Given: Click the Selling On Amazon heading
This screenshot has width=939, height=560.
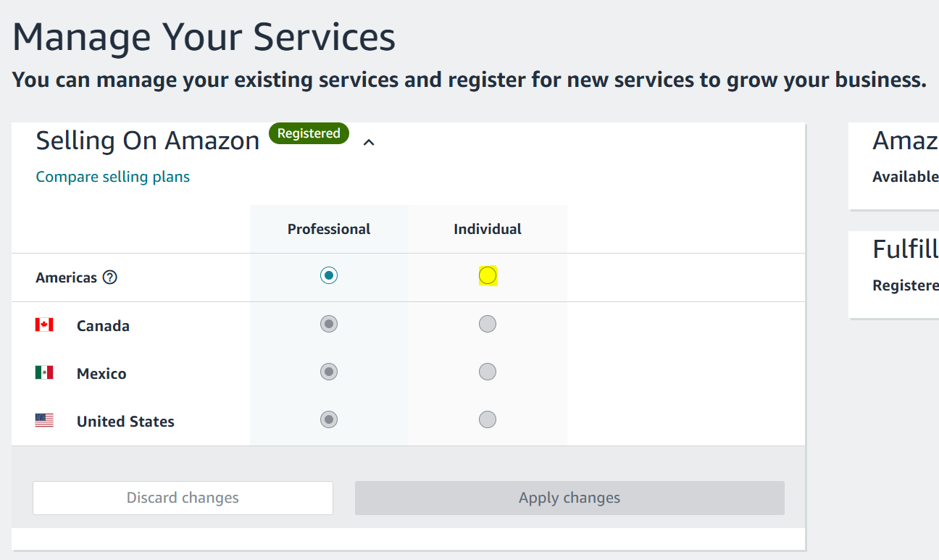Looking at the screenshot, I should (x=148, y=141).
